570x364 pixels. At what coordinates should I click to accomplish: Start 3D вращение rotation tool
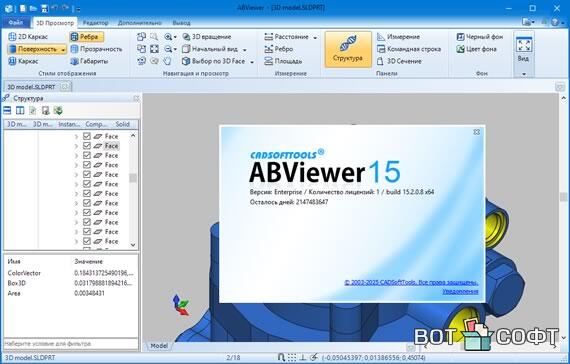(207, 37)
